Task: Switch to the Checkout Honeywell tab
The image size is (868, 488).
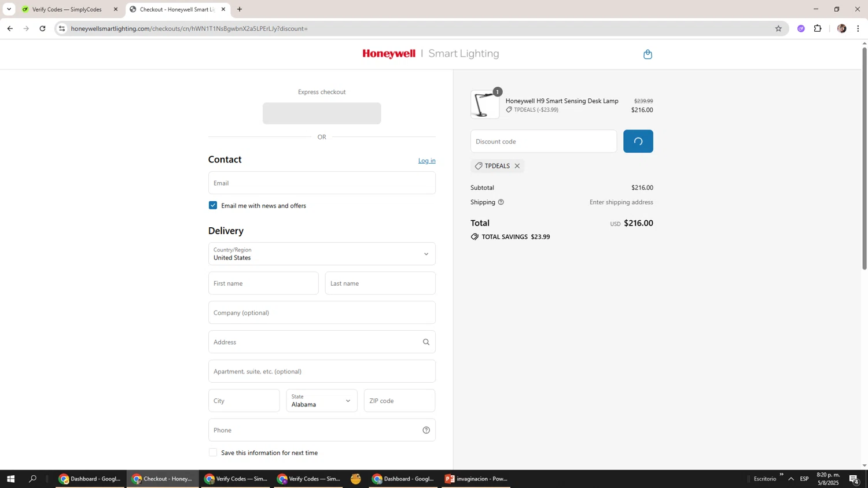Action: (x=177, y=9)
